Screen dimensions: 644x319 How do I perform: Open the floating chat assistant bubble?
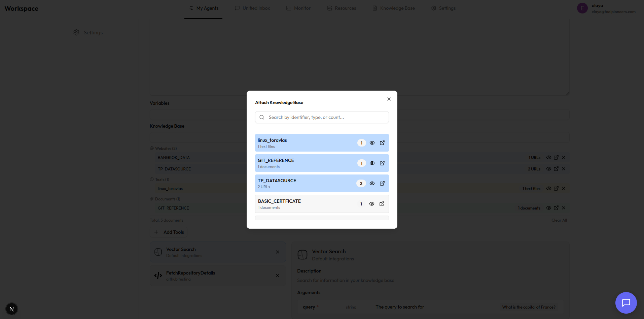coord(626,303)
